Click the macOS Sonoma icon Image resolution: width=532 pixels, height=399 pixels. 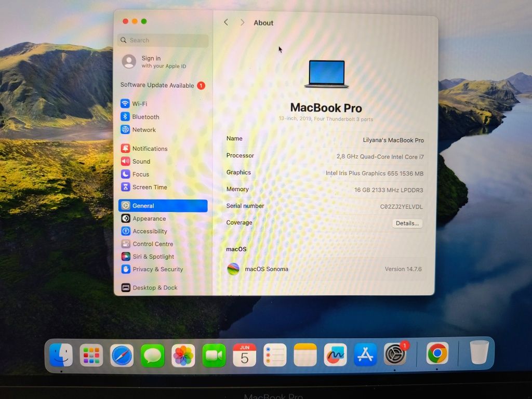tap(233, 269)
